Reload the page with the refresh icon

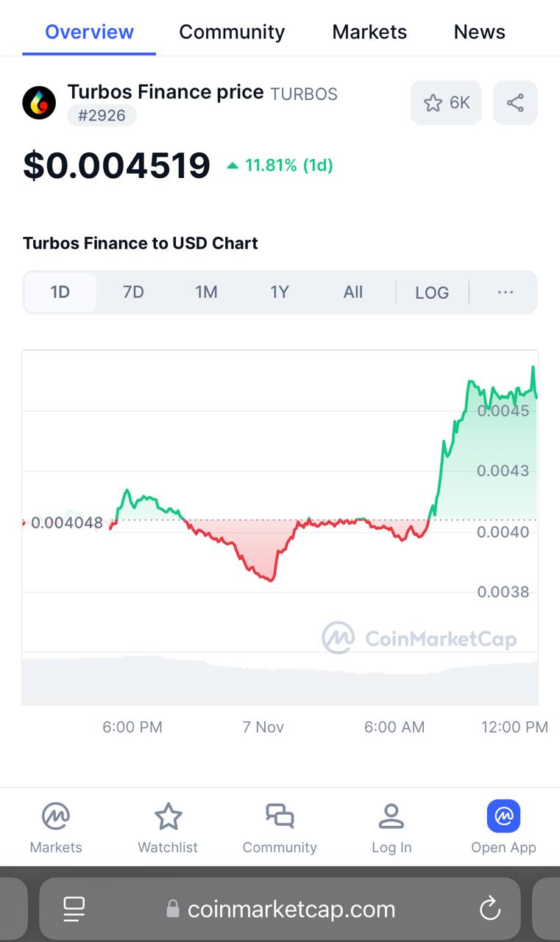pos(490,910)
